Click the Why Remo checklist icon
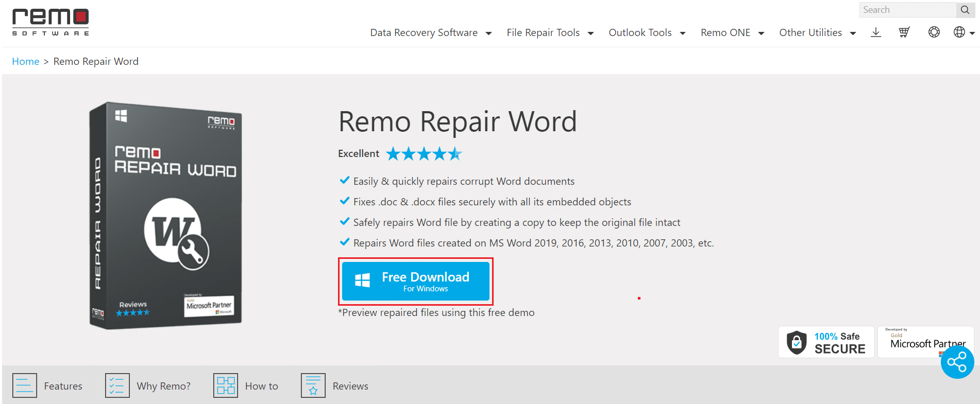This screenshot has width=980, height=404. click(x=117, y=385)
